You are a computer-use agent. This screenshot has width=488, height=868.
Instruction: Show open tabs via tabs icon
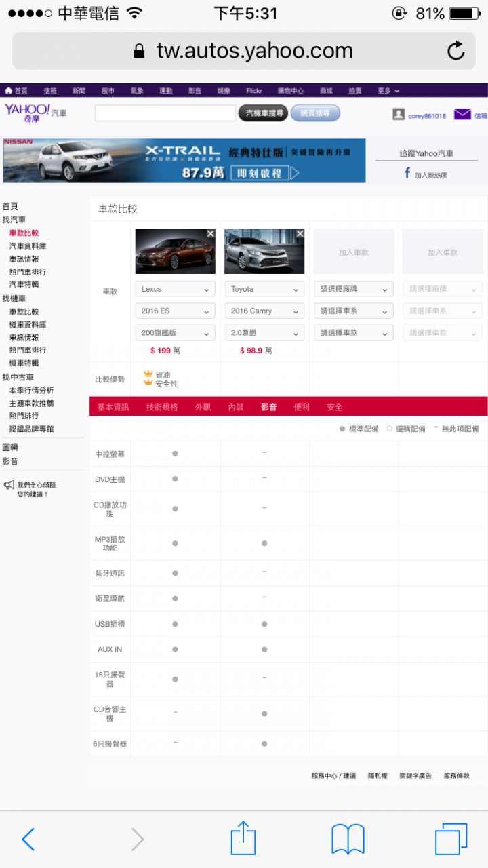[451, 840]
